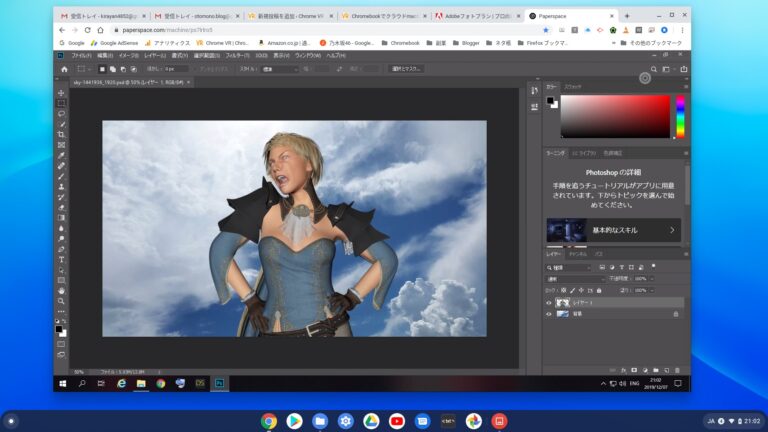Open the Filter menu
Image resolution: width=768 pixels, height=432 pixels.
click(237, 56)
